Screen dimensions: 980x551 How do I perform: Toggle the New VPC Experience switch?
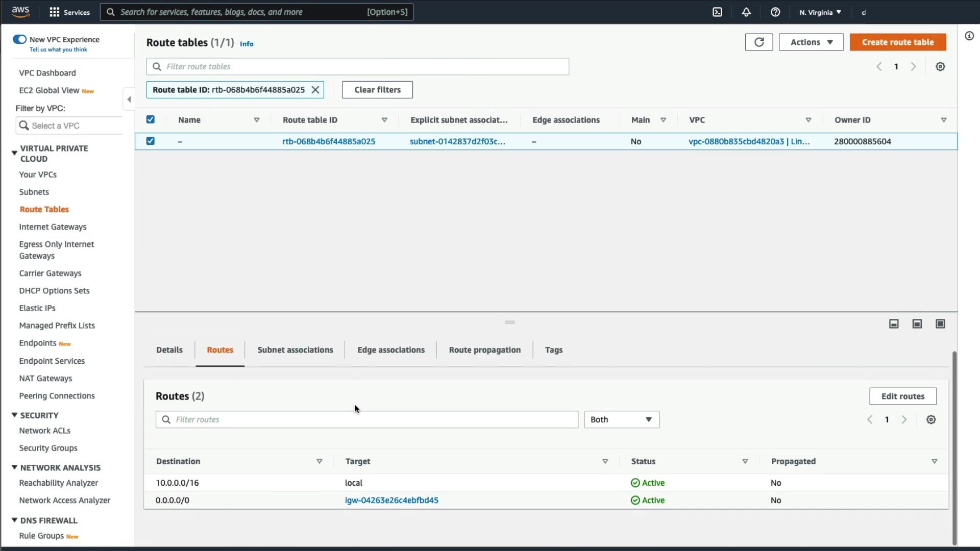pos(20,39)
